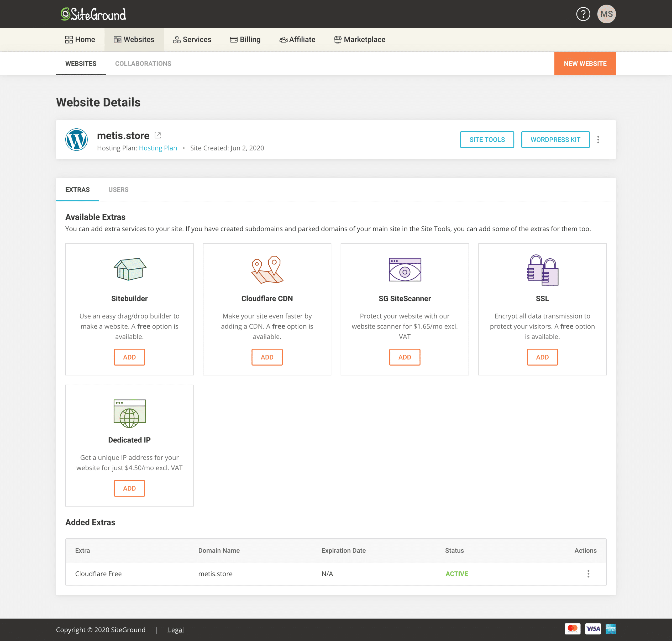Select the USERS tab
Screen dimensions: 672x641
119,190
